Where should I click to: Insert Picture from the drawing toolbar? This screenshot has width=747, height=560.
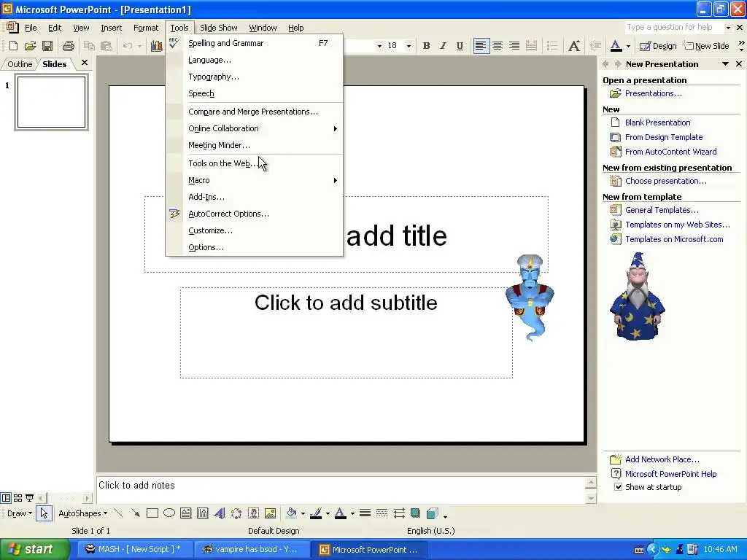point(270,513)
